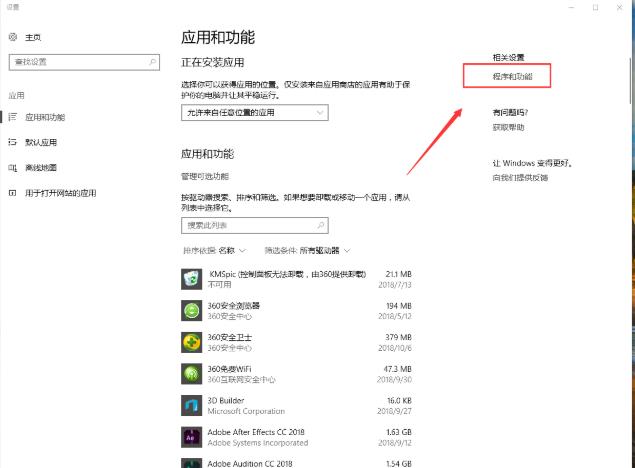Open the 允许来自任意位置的应用 dropdown
The width and height of the screenshot is (635, 468).
[x=254, y=113]
